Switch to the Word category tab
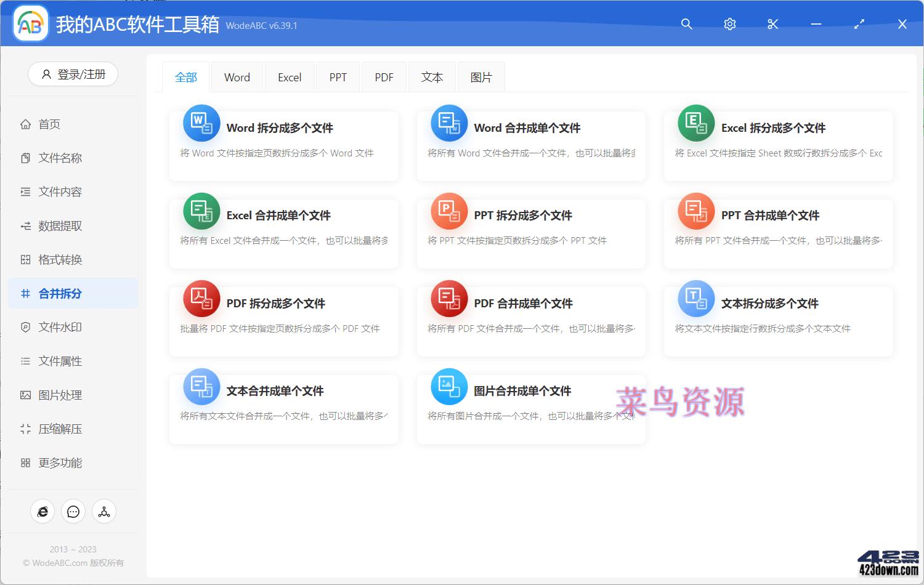The width and height of the screenshot is (924, 585). [237, 76]
